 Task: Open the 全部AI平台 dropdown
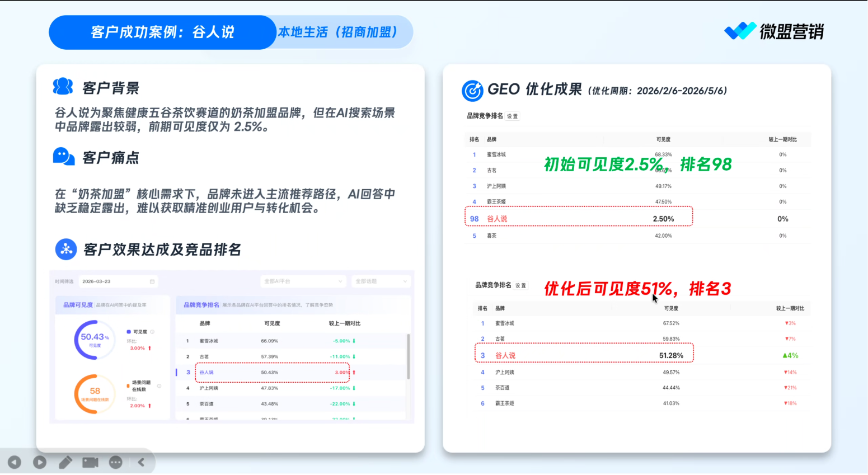pyautogui.click(x=303, y=281)
